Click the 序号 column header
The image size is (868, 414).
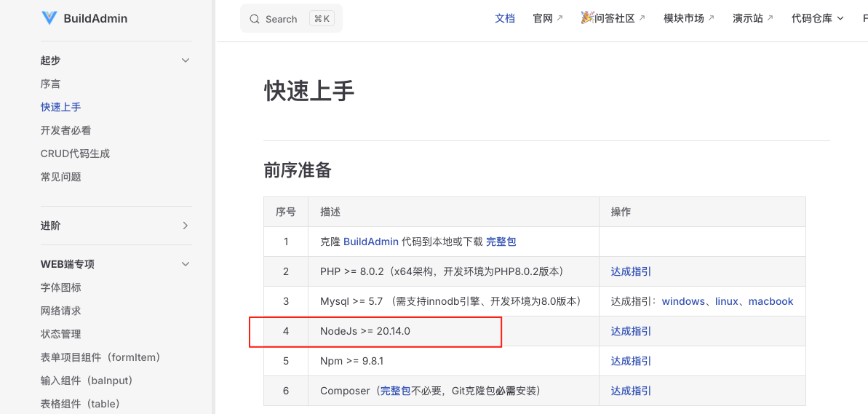pos(286,212)
